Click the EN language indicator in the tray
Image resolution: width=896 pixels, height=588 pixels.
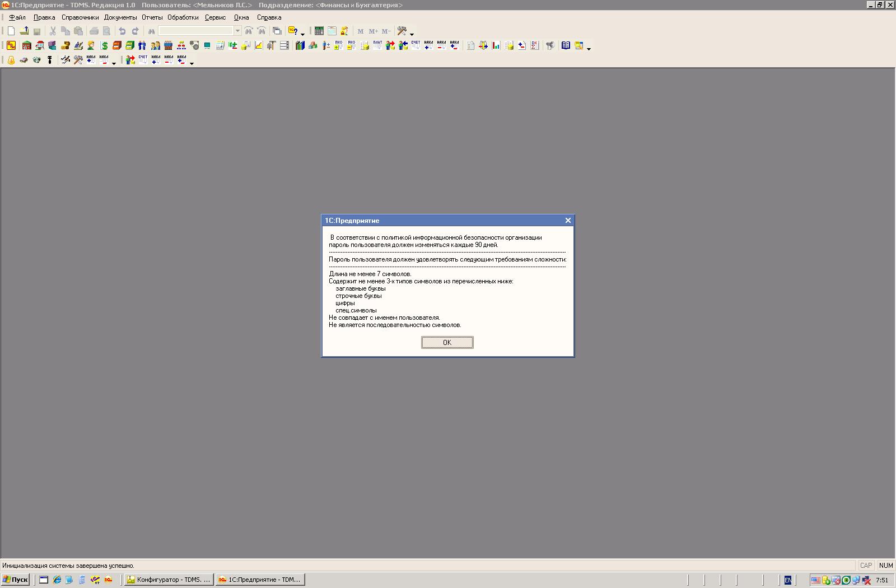pyautogui.click(x=788, y=580)
